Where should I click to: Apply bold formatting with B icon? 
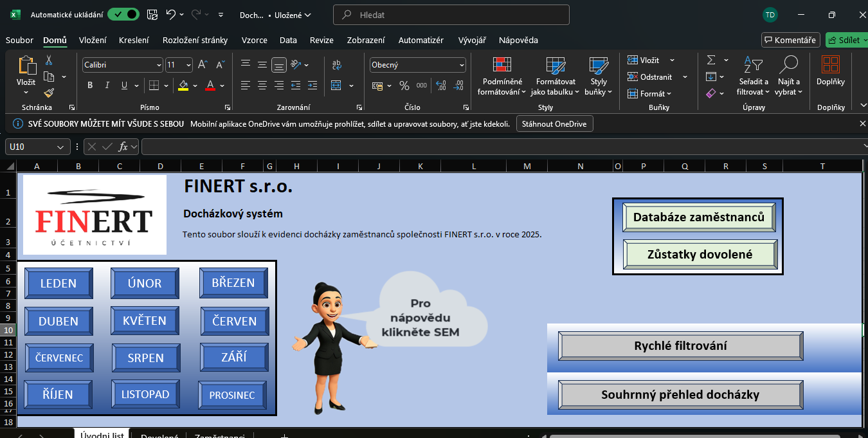(x=90, y=86)
